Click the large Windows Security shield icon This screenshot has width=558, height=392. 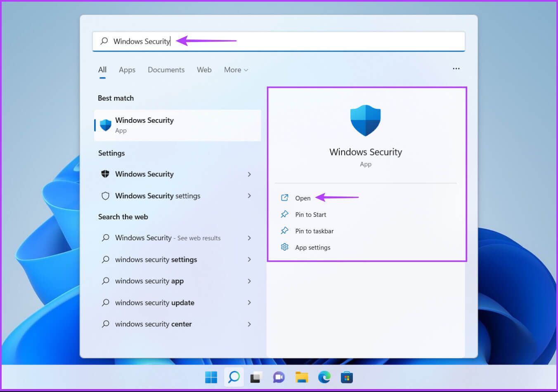(365, 120)
